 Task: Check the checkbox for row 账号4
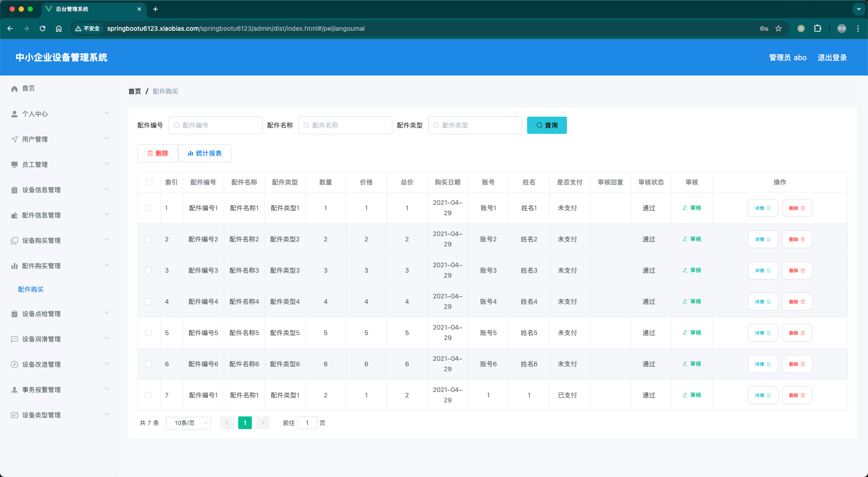point(148,302)
